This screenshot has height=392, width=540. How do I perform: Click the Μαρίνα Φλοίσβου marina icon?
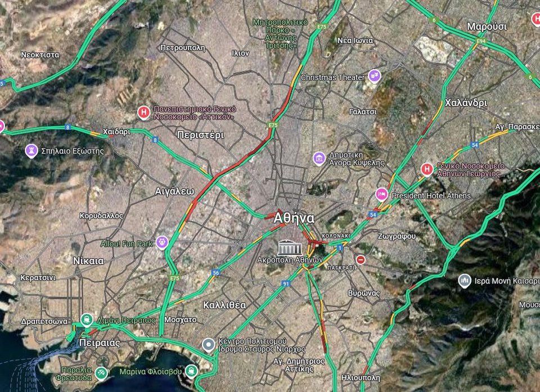click(x=192, y=371)
